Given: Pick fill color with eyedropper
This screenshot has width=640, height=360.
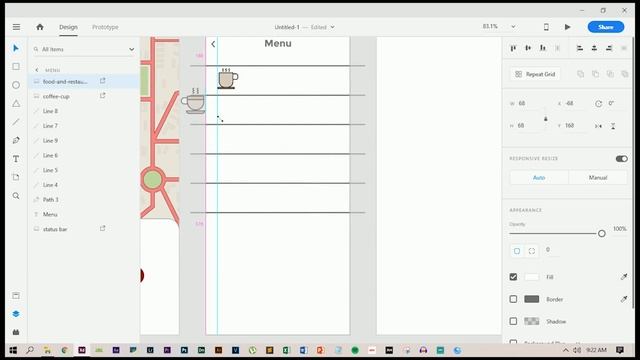Looking at the screenshot, I should coord(624,277).
